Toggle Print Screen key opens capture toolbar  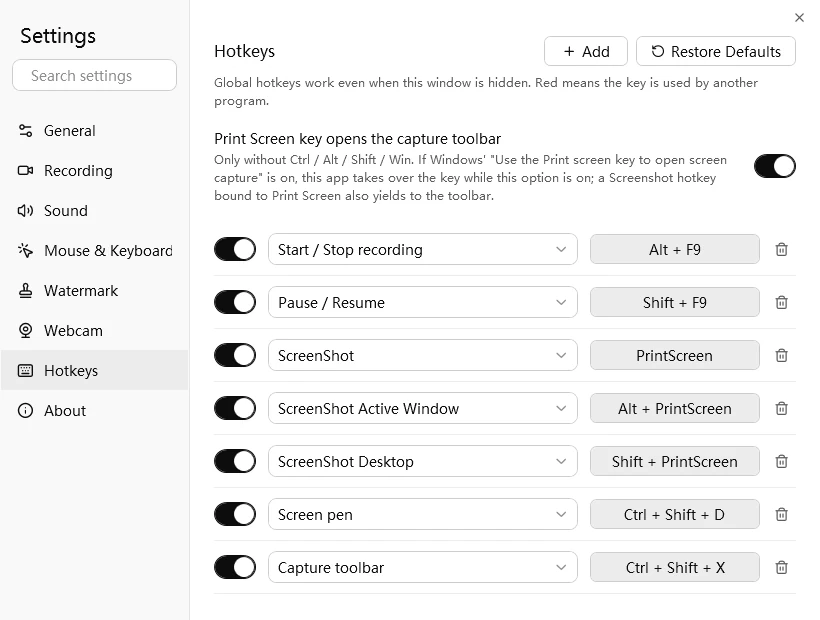[775, 166]
